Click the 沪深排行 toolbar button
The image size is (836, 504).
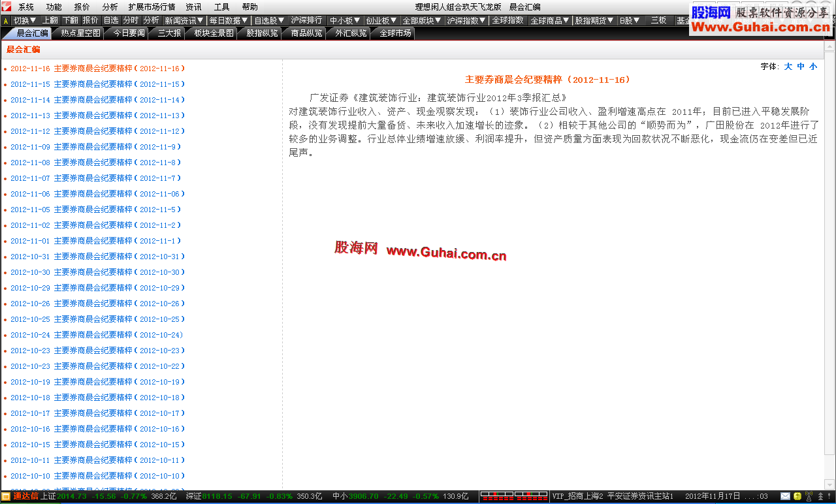(307, 20)
